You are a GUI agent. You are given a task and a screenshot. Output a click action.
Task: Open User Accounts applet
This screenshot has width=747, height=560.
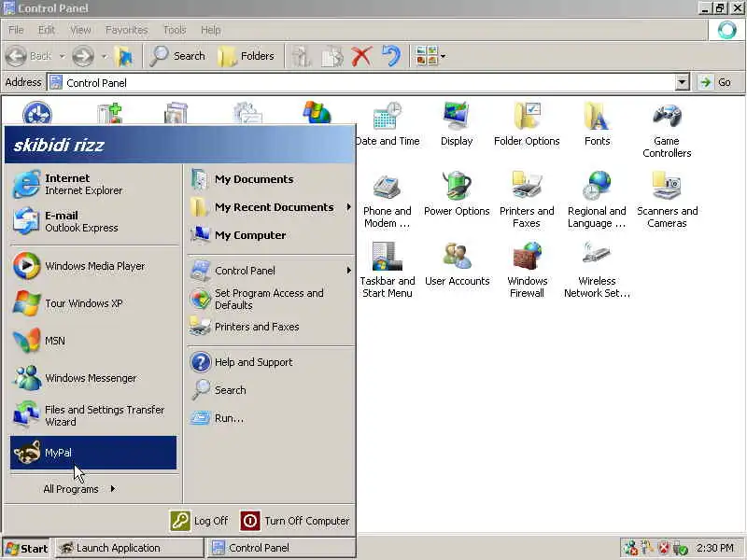tap(457, 264)
